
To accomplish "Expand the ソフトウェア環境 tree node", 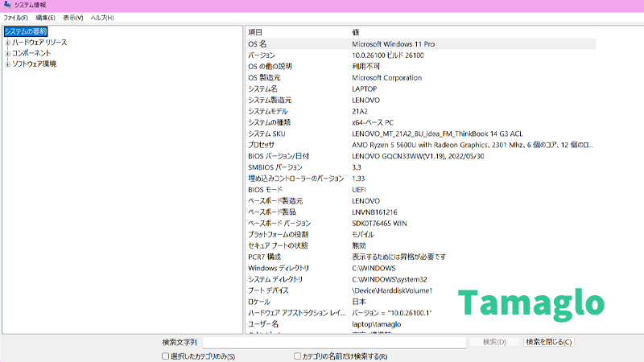I will click(x=7, y=64).
